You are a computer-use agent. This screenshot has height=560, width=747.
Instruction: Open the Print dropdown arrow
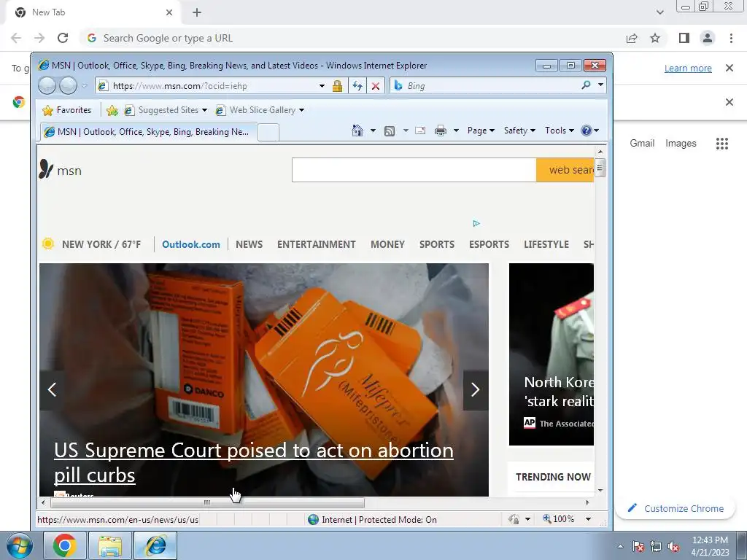pos(456,131)
